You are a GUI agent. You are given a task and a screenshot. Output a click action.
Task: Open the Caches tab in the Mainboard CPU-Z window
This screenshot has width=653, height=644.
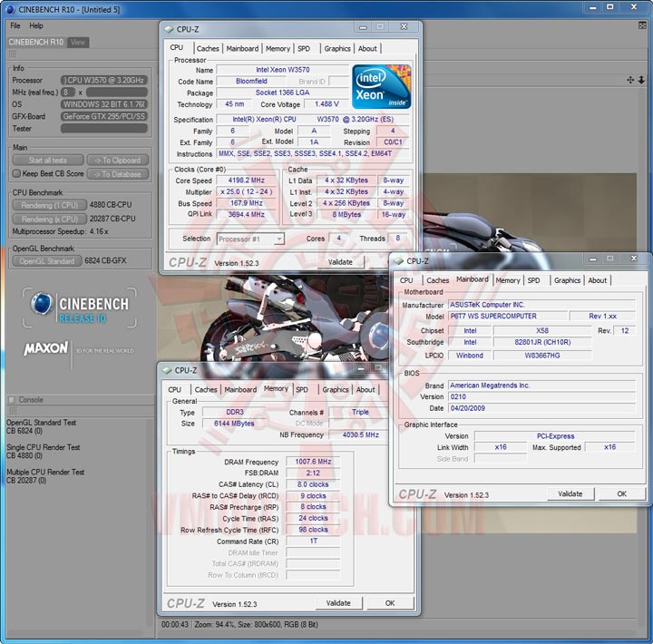coord(438,280)
